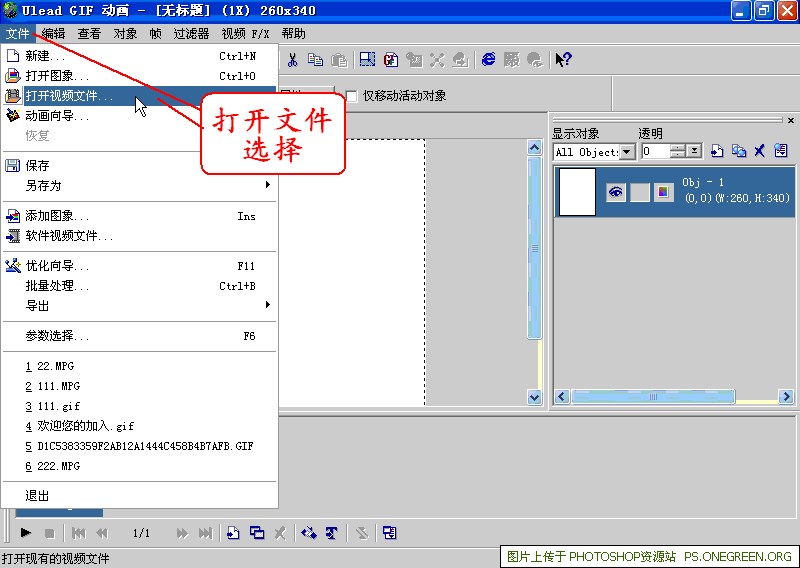This screenshot has height=568, width=800.
Task: Toggle the eye visibility of Obj - 1
Action: 615,192
